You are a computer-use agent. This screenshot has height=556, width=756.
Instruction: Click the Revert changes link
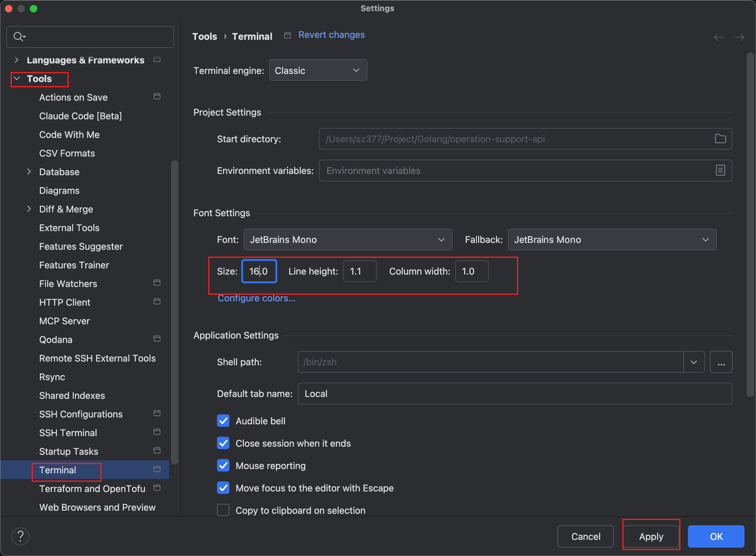(331, 35)
